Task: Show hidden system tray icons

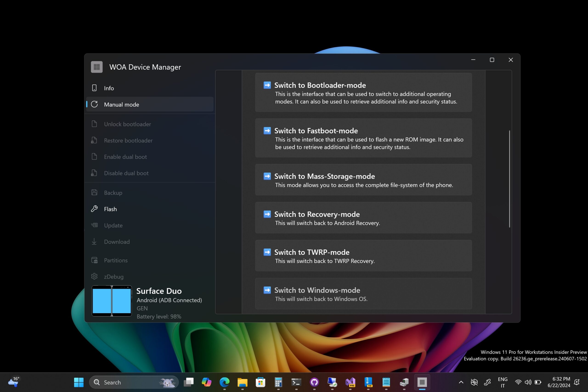Action: pyautogui.click(x=461, y=382)
